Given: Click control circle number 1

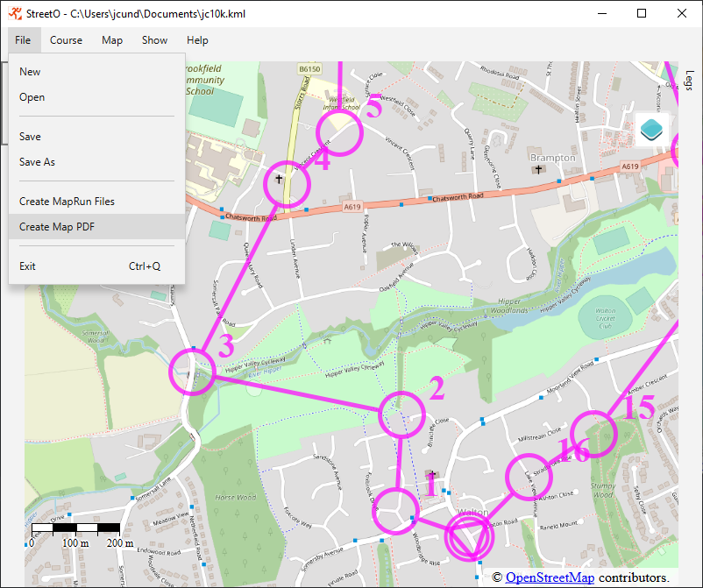Looking at the screenshot, I should (x=399, y=508).
